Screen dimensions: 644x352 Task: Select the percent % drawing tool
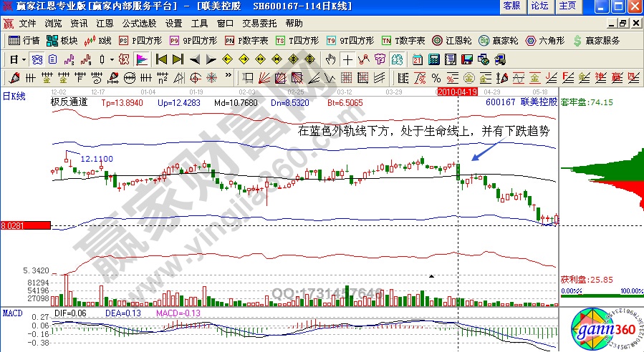click(x=436, y=77)
